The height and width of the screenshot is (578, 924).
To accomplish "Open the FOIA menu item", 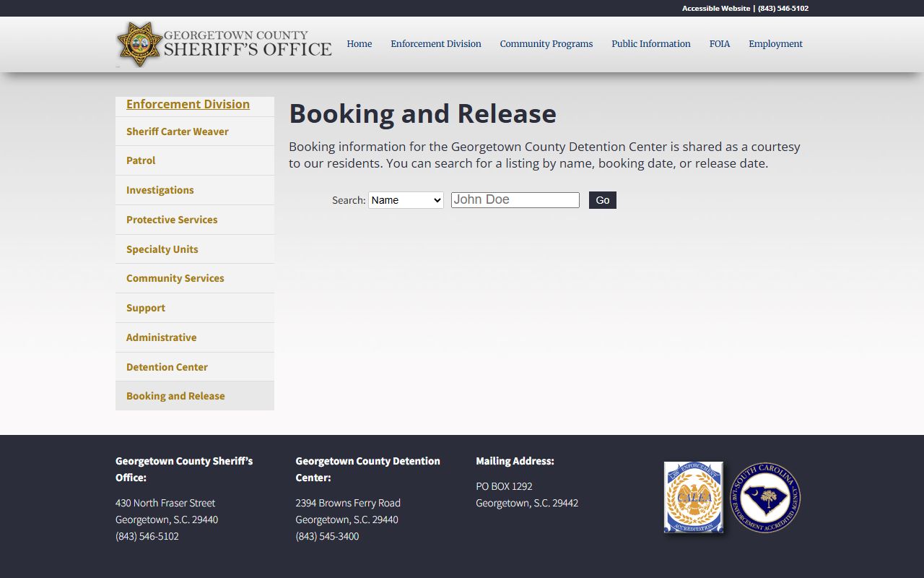I will (x=720, y=44).
